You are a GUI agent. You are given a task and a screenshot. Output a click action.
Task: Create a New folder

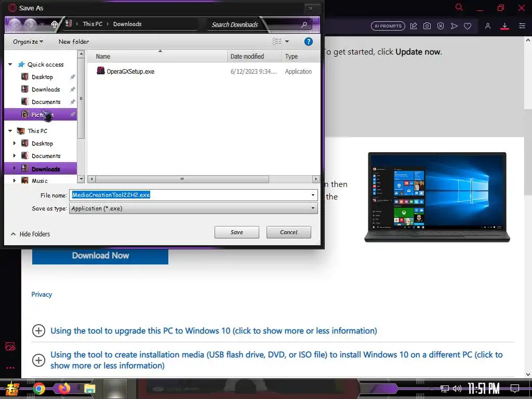(74, 42)
